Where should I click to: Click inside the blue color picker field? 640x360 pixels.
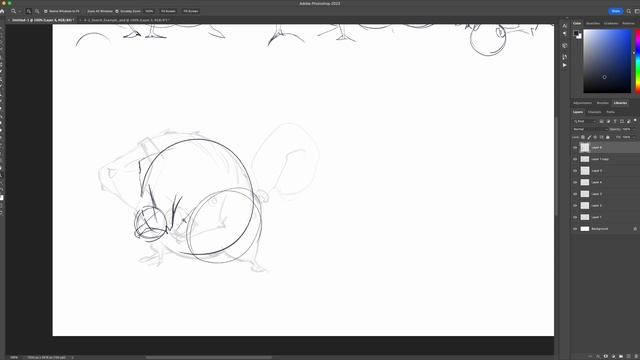pos(607,61)
